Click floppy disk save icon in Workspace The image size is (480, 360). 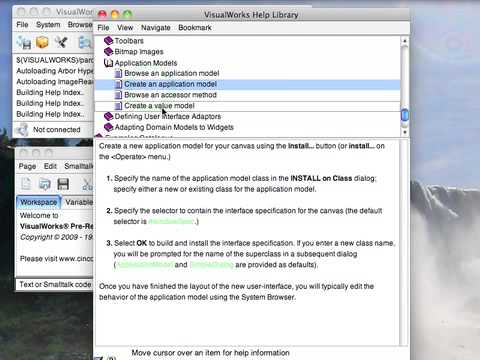click(x=63, y=184)
